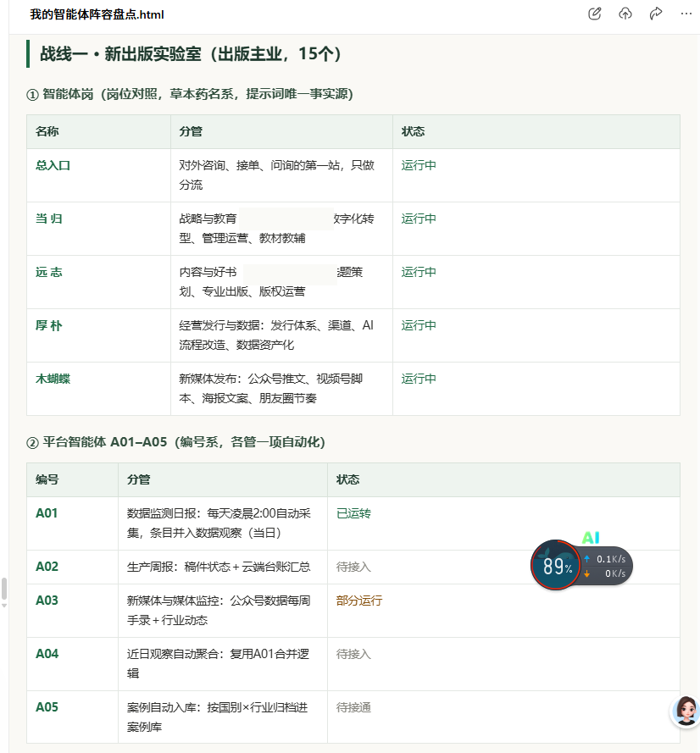Click the 远志 description 内容与好书

[208, 272]
